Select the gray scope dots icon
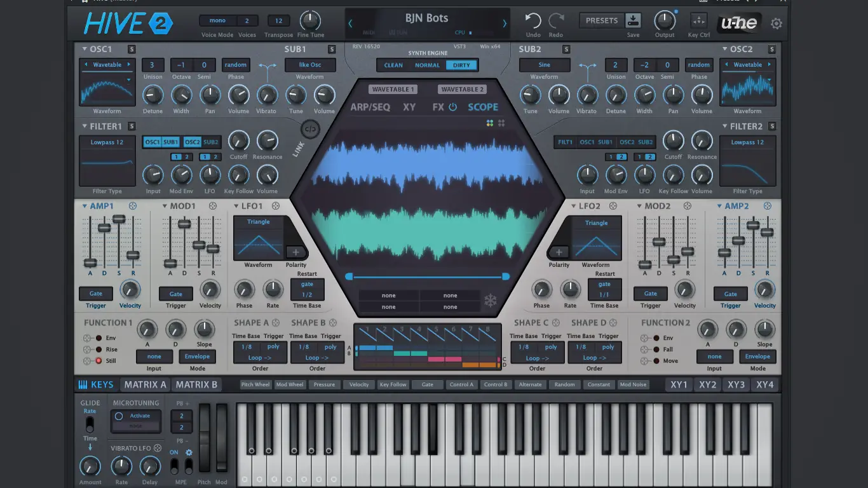This screenshot has height=488, width=868. tap(501, 123)
